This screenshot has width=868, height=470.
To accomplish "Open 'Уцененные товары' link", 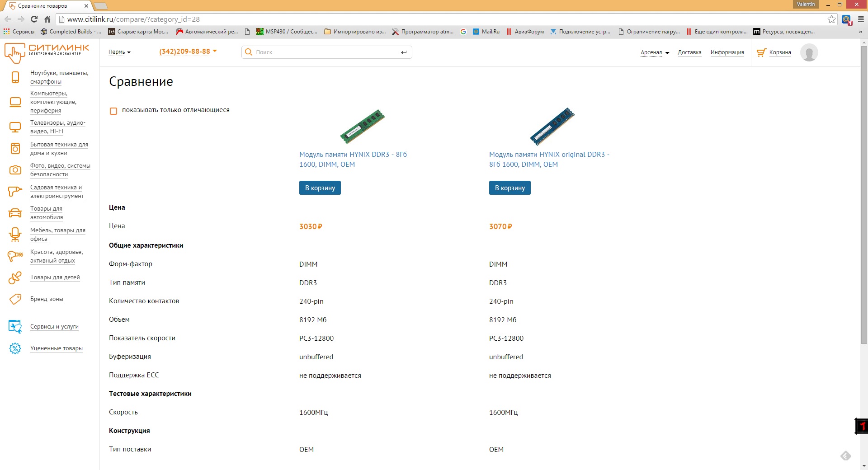I will [x=57, y=348].
